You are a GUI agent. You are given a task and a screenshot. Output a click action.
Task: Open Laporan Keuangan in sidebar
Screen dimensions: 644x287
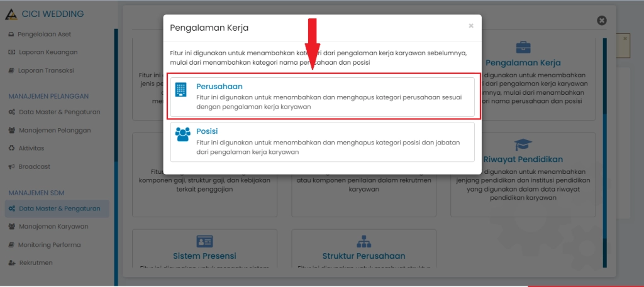[48, 52]
